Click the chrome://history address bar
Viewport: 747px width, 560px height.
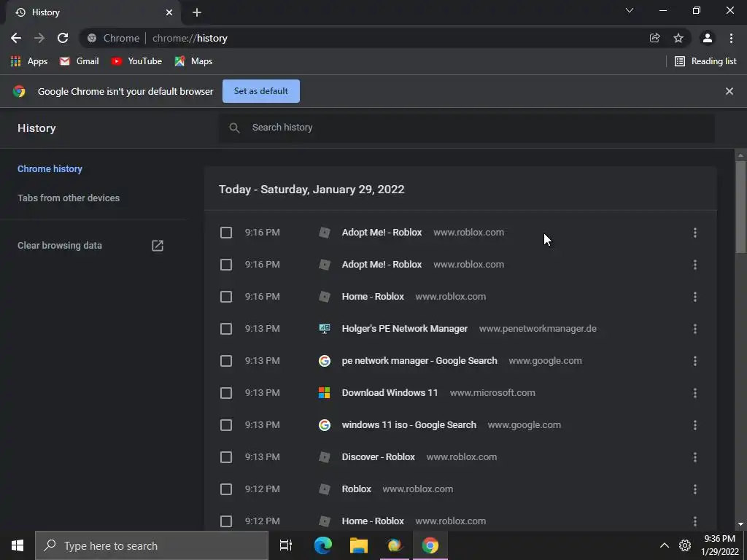[x=362, y=38]
